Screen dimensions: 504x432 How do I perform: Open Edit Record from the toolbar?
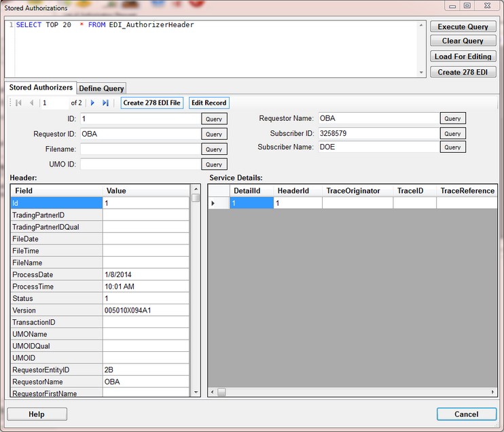pyautogui.click(x=209, y=103)
